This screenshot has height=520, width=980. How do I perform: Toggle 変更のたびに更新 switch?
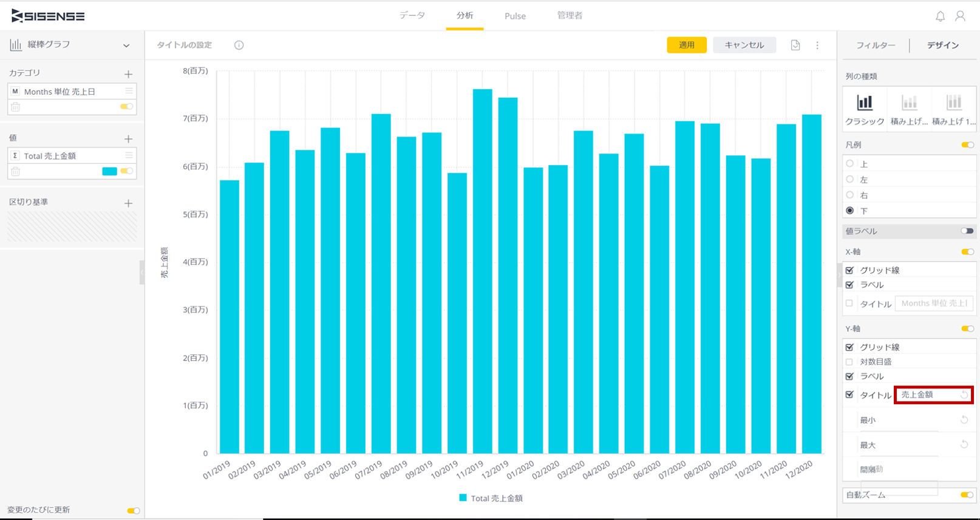point(134,510)
